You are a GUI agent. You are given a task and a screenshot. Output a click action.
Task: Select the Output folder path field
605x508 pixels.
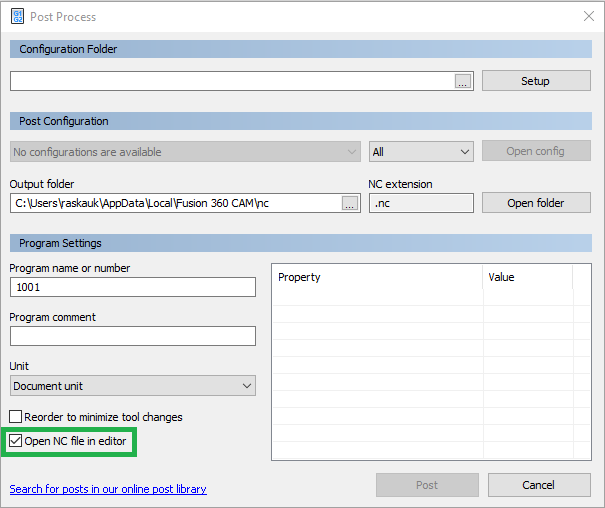coord(175,203)
